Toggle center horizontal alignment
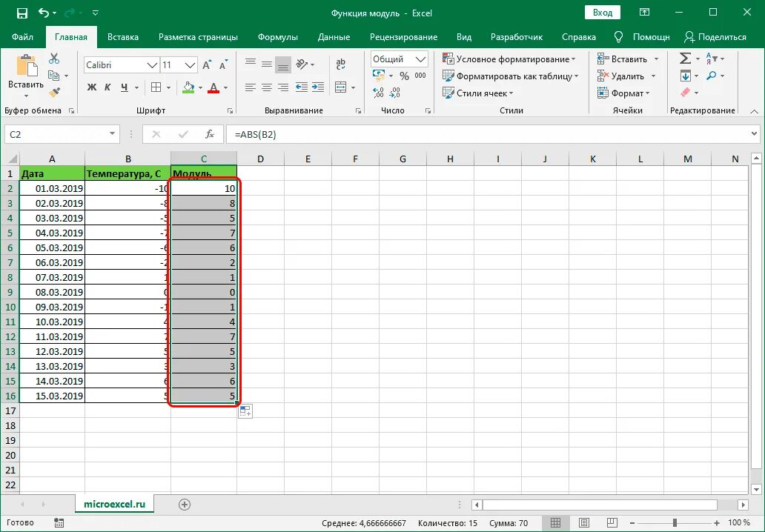Viewport: 765px width, 532px height. 267,87
